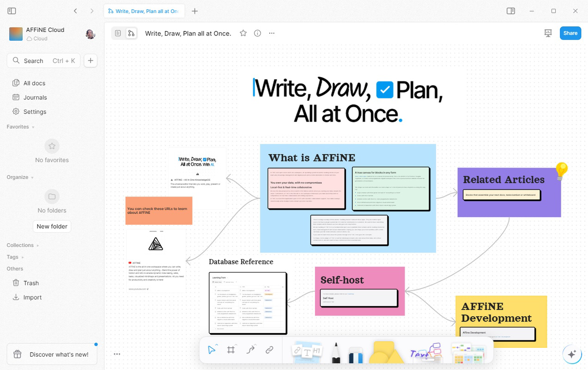Open the AI assistant sparkle button
588x370 pixels.
point(572,354)
